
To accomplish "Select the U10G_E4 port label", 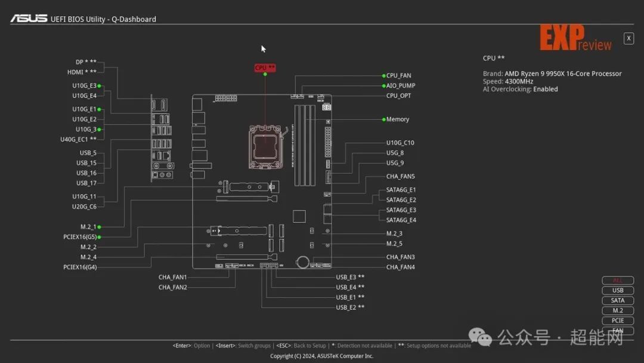I will (x=84, y=96).
